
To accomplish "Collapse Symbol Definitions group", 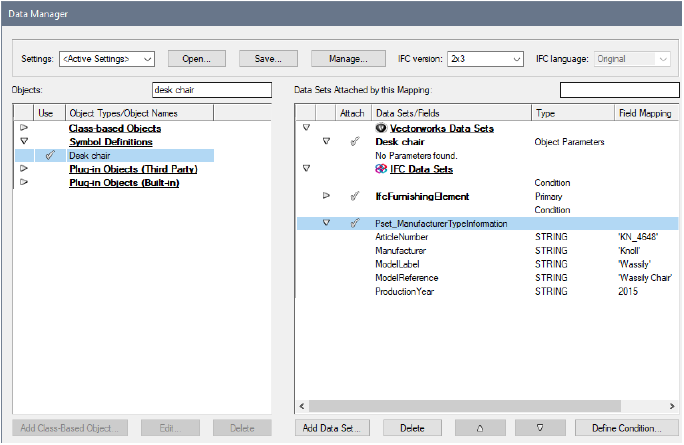I will coord(24,141).
